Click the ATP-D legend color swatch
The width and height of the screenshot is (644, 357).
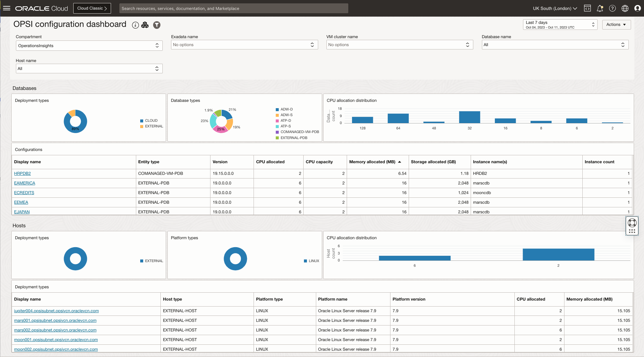(277, 121)
